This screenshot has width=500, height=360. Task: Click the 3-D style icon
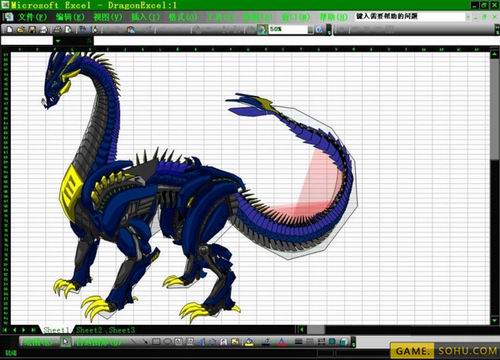pos(343,342)
